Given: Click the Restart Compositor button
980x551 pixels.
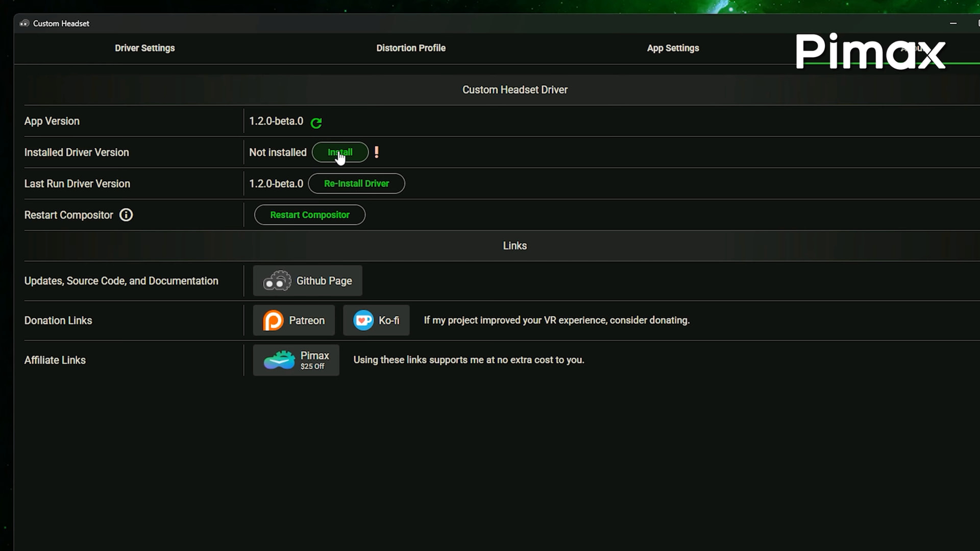Looking at the screenshot, I should [310, 215].
